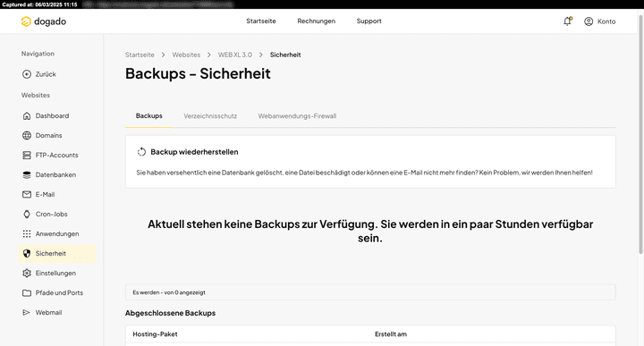
Task: Click the Sicherheit shield icon
Action: tap(27, 254)
